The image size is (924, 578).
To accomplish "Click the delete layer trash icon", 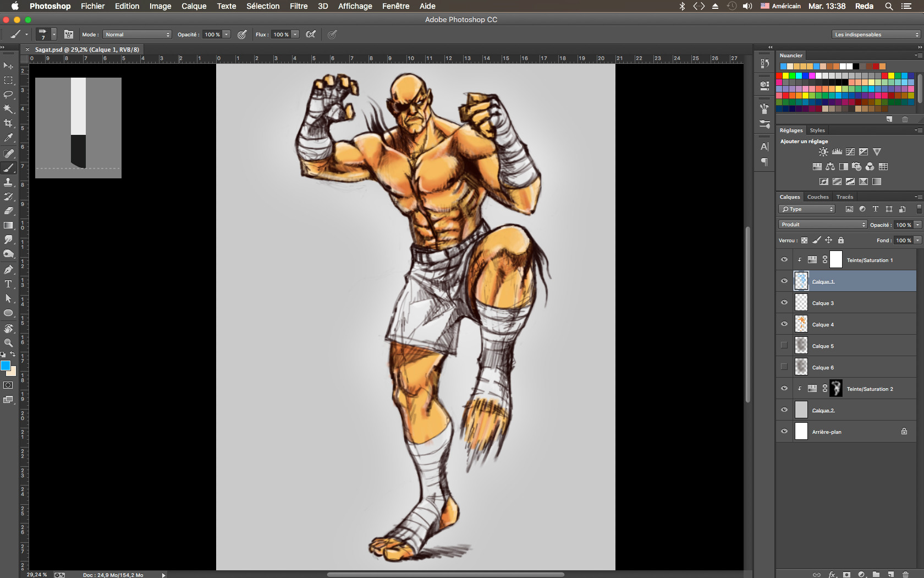I will point(905,574).
